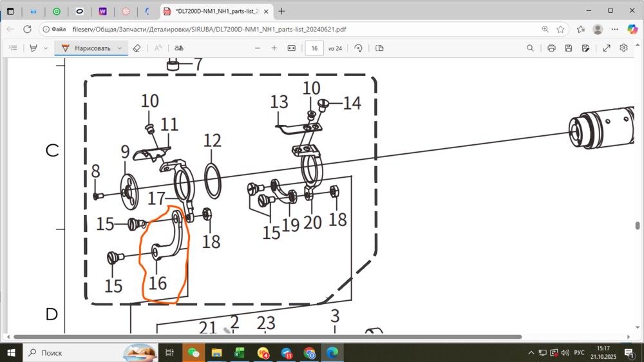The image size is (644, 362).
Task: Toggle the Highlight marker tool
Action: click(33, 48)
